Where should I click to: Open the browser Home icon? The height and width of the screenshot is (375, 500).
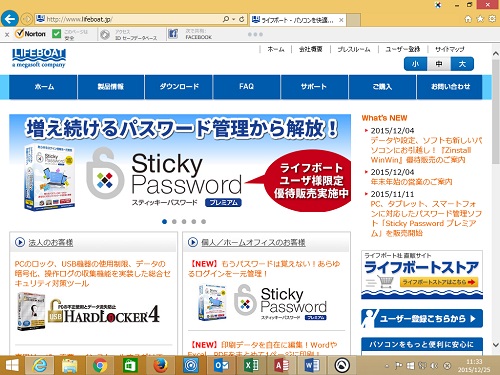click(468, 19)
